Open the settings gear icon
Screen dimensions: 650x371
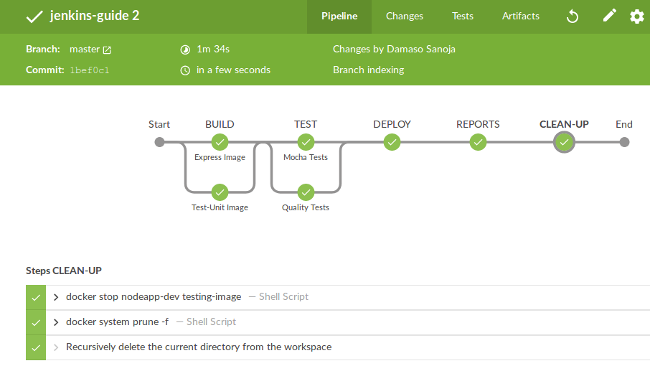[x=637, y=17]
